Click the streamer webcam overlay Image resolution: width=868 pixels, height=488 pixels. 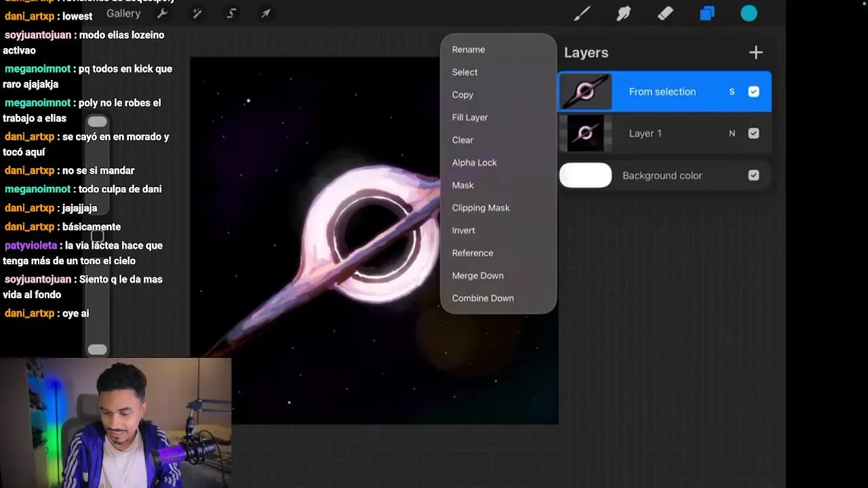click(115, 423)
